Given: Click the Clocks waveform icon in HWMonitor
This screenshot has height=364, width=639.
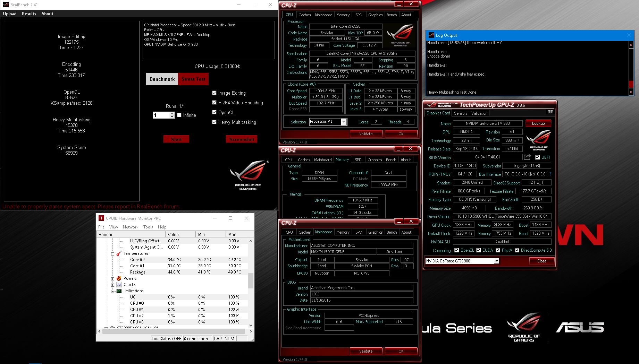Looking at the screenshot, I should 119,285.
